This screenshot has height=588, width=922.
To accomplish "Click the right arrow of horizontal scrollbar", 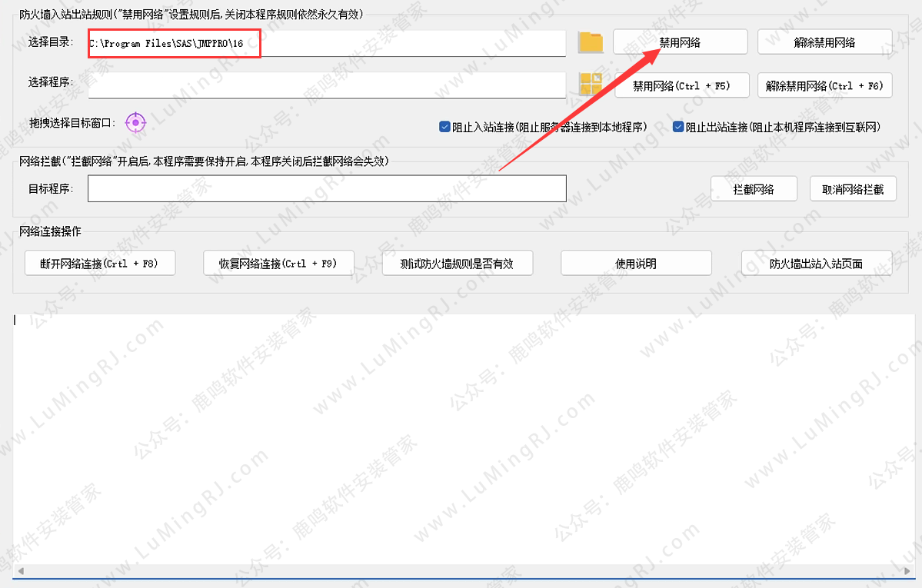I will coord(907,571).
